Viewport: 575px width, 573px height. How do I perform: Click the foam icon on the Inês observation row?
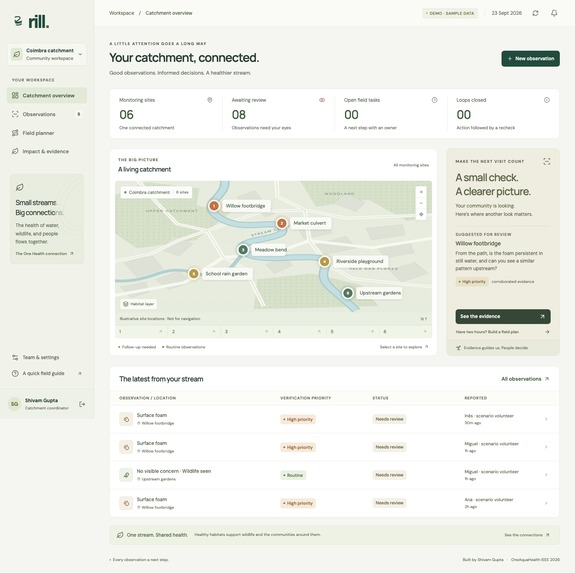[126, 419]
